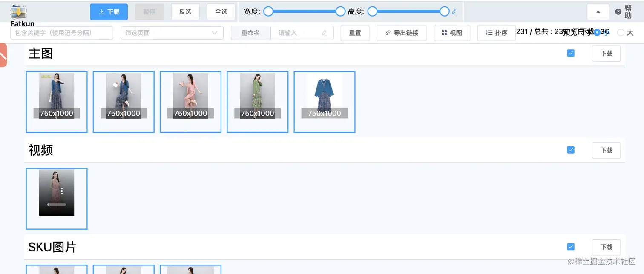Click the 宽度: label
Viewport: 644px width, 274px height.
pyautogui.click(x=252, y=11)
